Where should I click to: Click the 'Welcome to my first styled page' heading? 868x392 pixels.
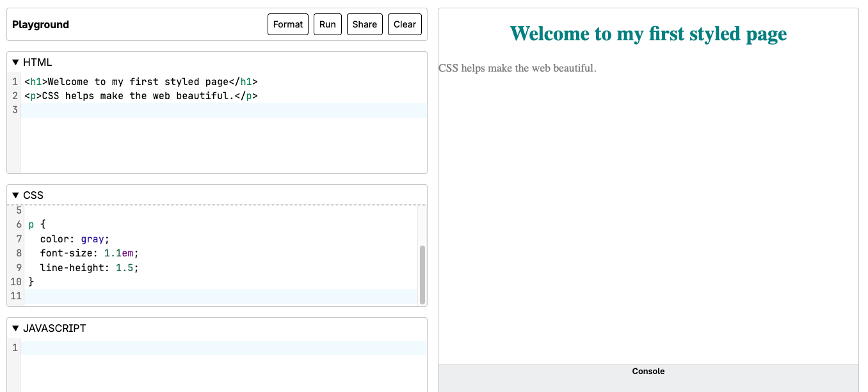pos(648,33)
